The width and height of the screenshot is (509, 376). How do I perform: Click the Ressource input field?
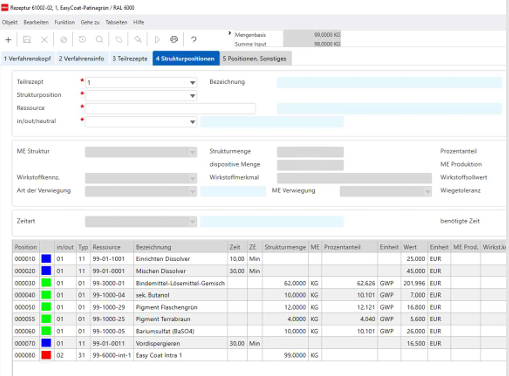tap(170, 109)
